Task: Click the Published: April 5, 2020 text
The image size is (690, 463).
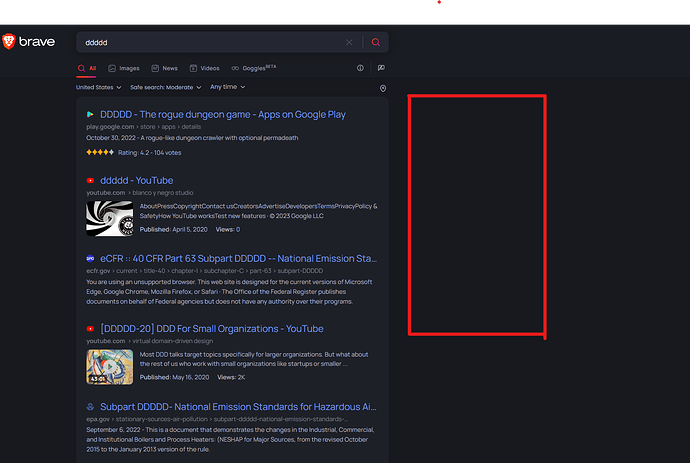Action: tap(173, 229)
